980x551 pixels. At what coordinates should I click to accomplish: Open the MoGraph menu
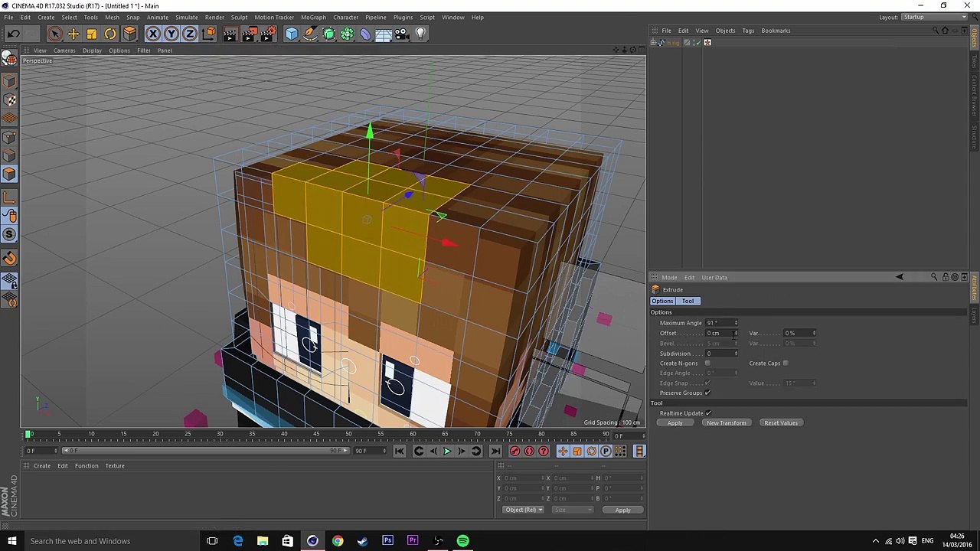313,17
